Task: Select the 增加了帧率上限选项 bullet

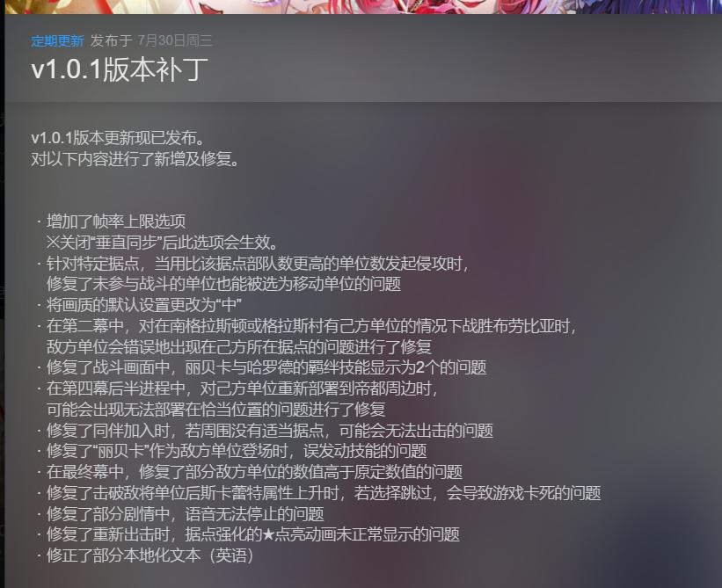Action: coord(116,221)
